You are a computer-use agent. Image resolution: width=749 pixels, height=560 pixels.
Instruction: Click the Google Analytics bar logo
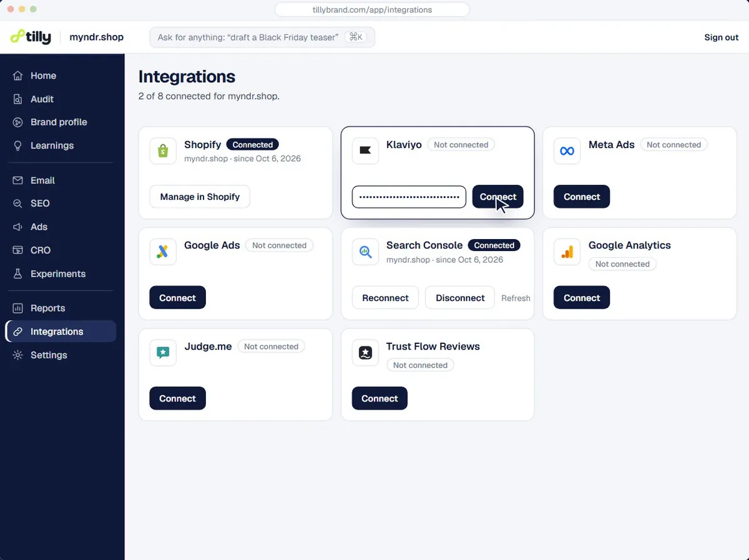(x=567, y=252)
